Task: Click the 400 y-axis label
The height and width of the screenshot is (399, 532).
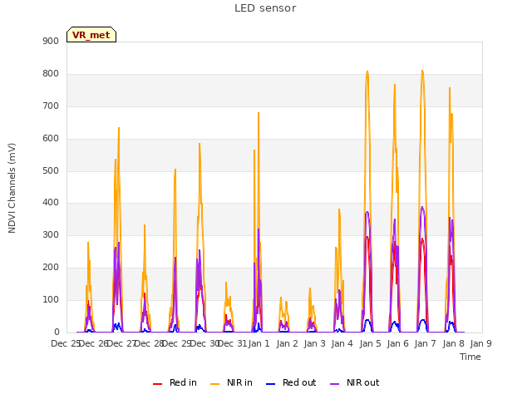Action: pos(51,203)
